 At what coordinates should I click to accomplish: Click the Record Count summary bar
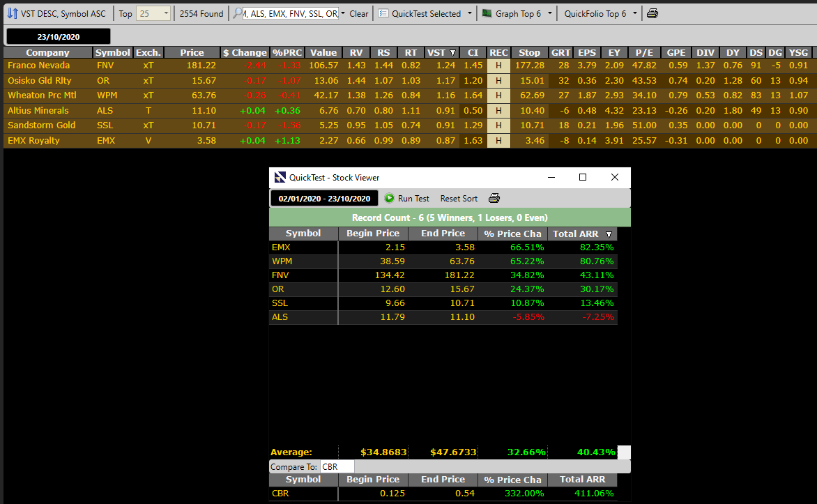(450, 218)
